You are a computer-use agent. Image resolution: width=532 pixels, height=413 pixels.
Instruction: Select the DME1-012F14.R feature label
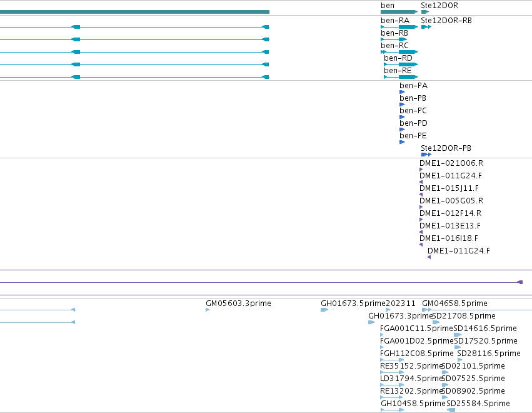pos(450,213)
